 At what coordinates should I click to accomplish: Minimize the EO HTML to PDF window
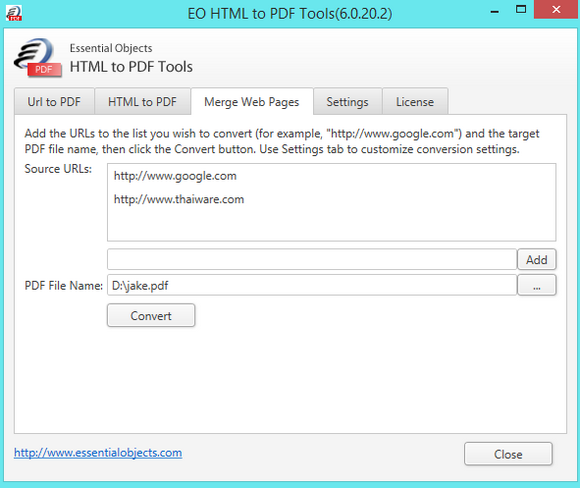(495, 11)
